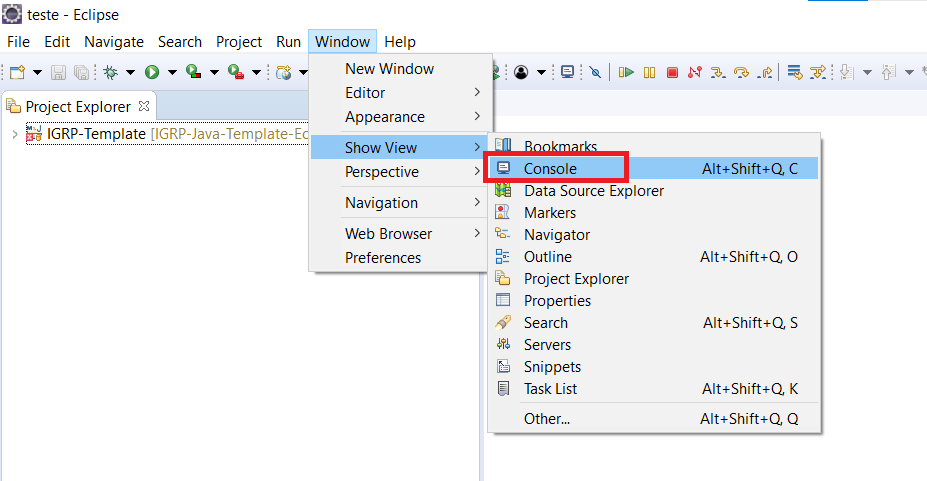Select Data Source Explorer view
The height and width of the screenshot is (481, 927).
coord(654,191)
